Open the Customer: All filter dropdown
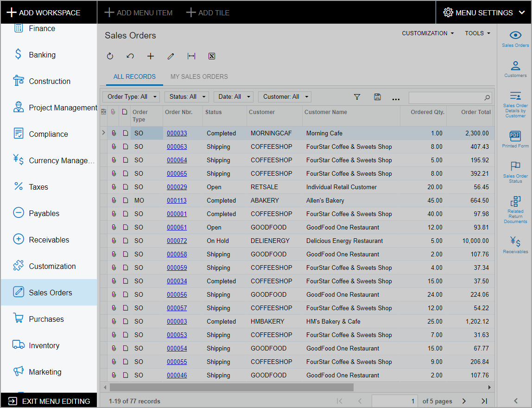The height and width of the screenshot is (408, 532). (285, 97)
